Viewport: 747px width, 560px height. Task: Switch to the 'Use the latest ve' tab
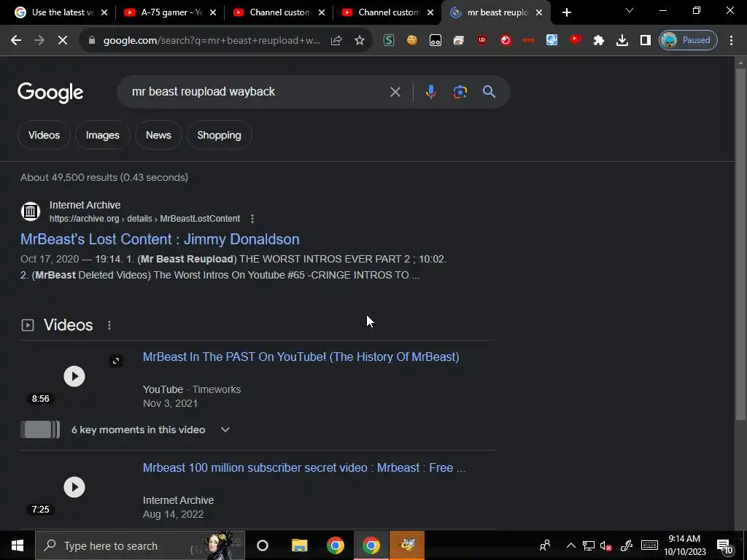click(55, 13)
